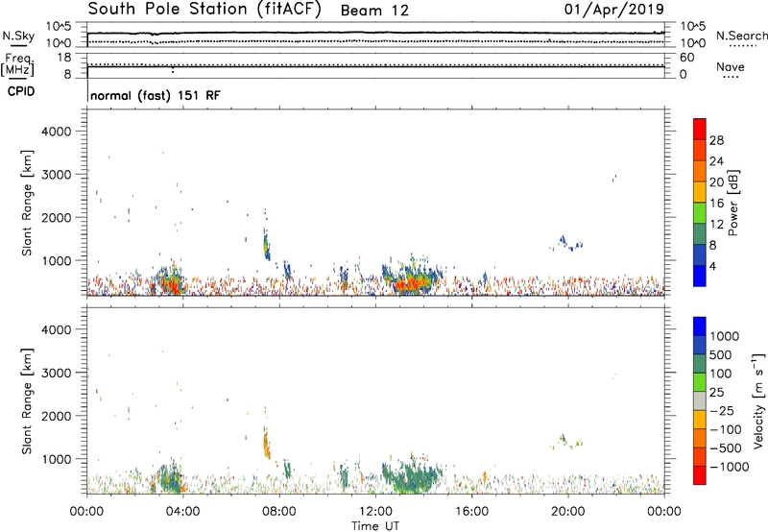
Task: Click the 2000 tick in the velocity panel
Action: 56,416
